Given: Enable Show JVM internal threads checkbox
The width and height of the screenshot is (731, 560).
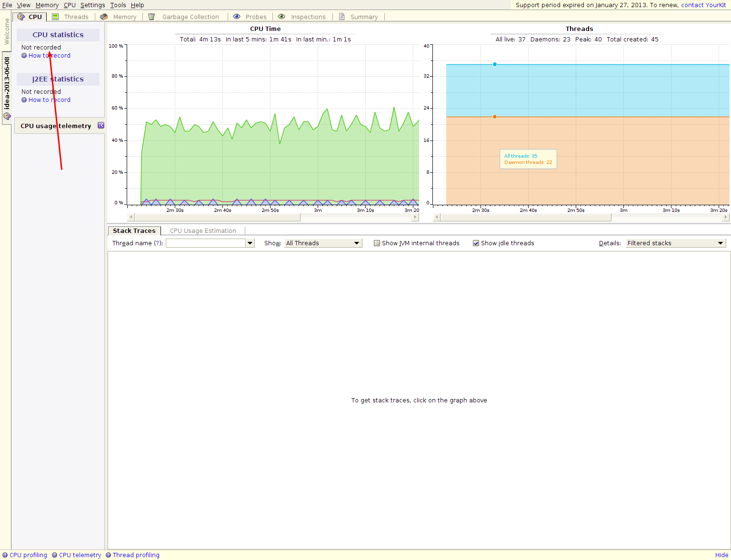Looking at the screenshot, I should (x=377, y=243).
